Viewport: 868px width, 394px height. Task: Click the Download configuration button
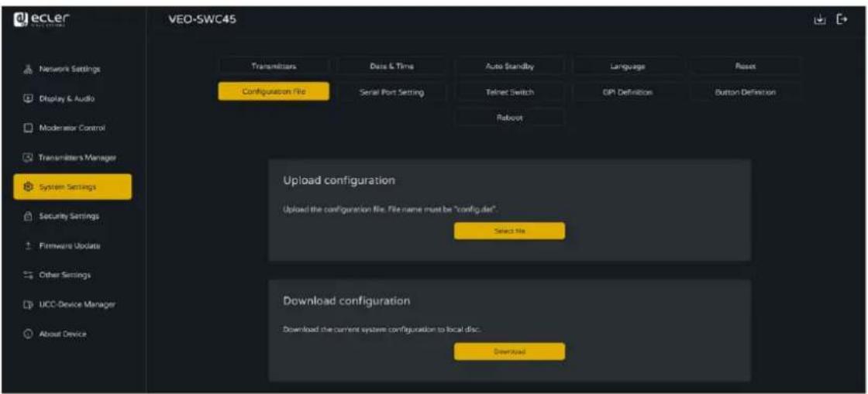pyautogui.click(x=510, y=351)
